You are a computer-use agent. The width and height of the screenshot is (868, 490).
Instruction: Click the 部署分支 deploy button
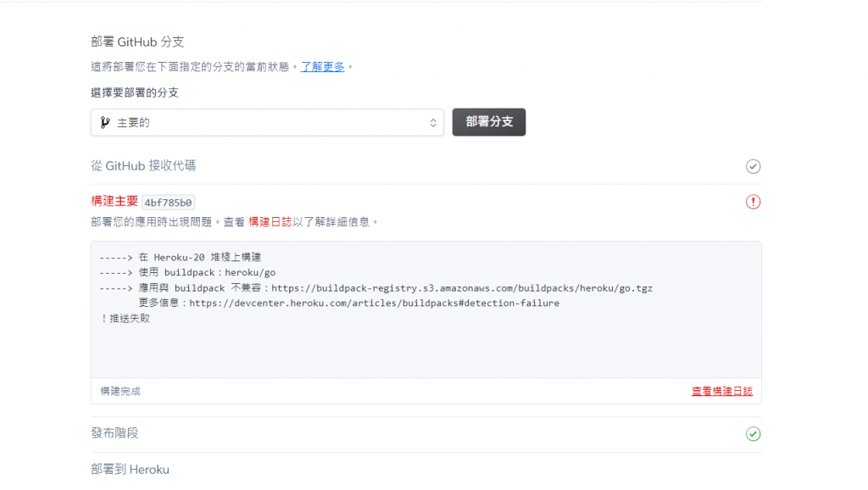coord(489,122)
